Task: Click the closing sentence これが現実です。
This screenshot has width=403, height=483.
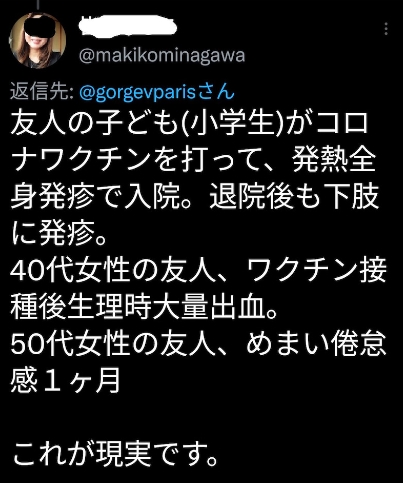Action: click(x=116, y=452)
